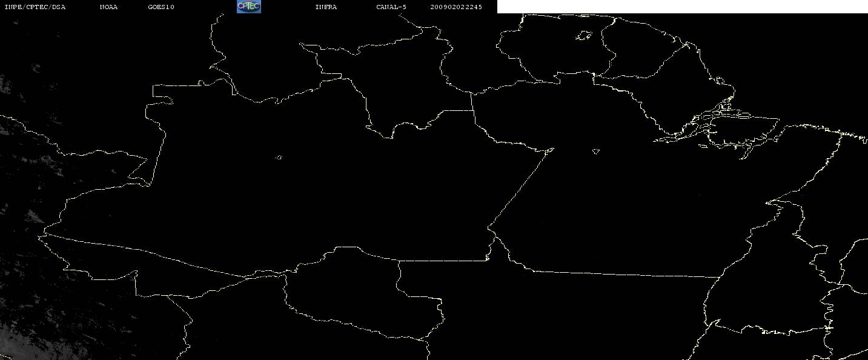This screenshot has width=868, height=360.
Task: Click the short horizontal border line at top center
Action: click(x=457, y=110)
